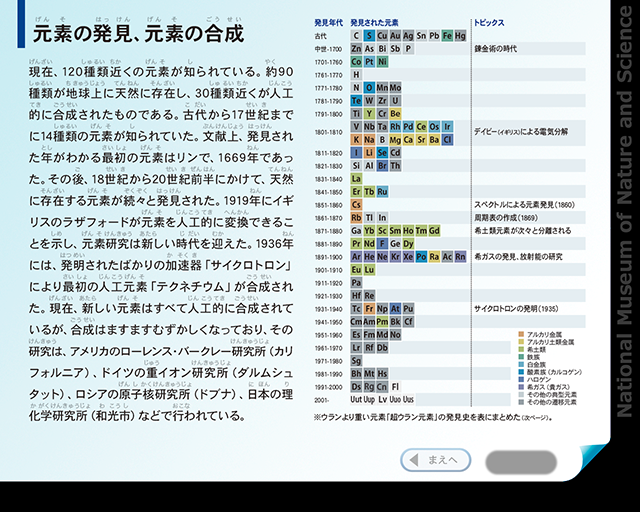Click the Eu element cell
Image resolution: width=640 pixels, height=512 pixels.
[356, 269]
